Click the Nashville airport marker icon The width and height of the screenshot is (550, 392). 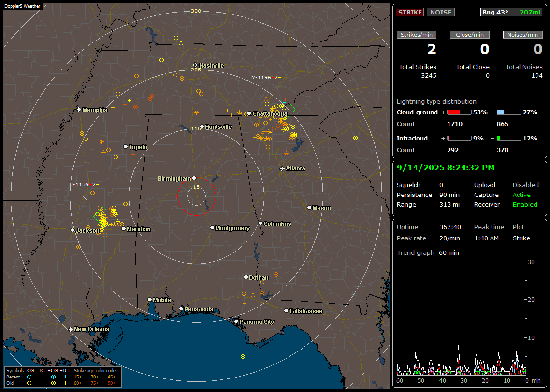coord(195,65)
